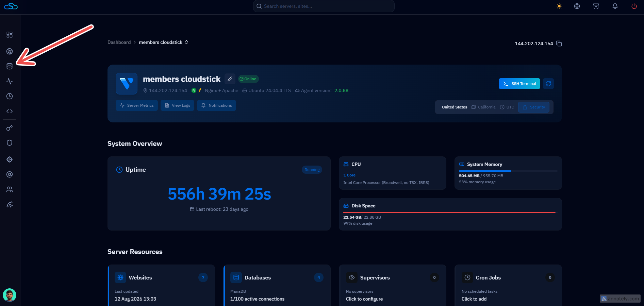644x306 pixels.
Task: Click the Websites globe icon in Server Resources
Action: [120, 277]
